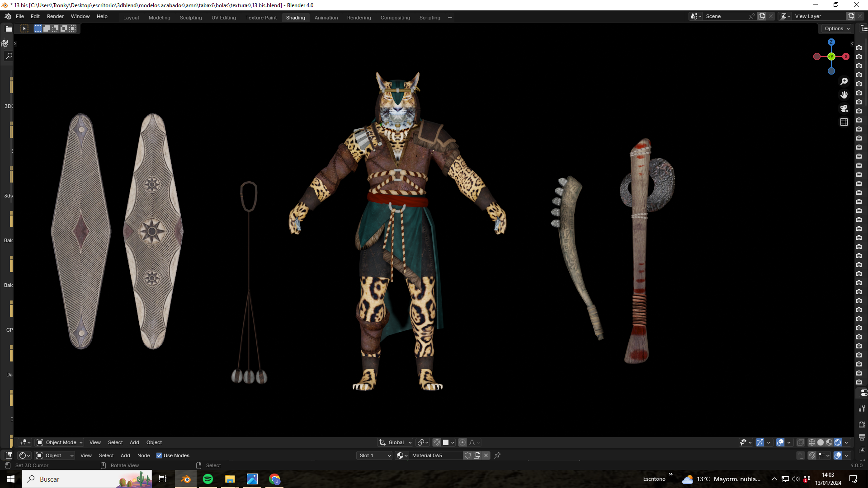
Task: Switch to solid viewport shading
Action: [821, 442]
